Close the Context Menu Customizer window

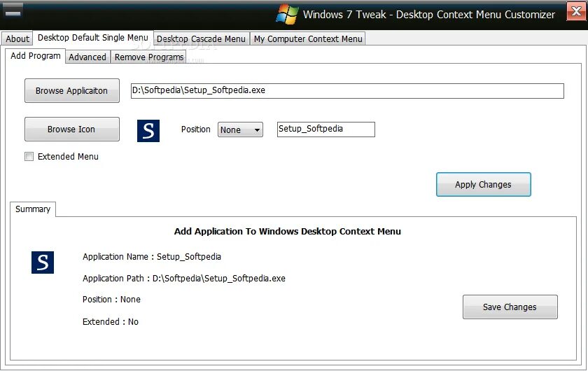576,11
